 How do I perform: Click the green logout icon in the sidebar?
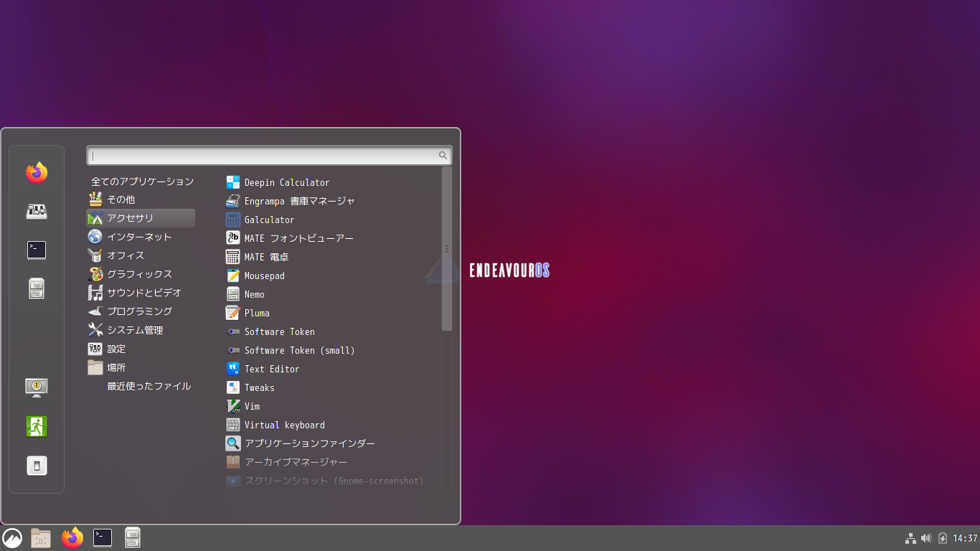37,426
